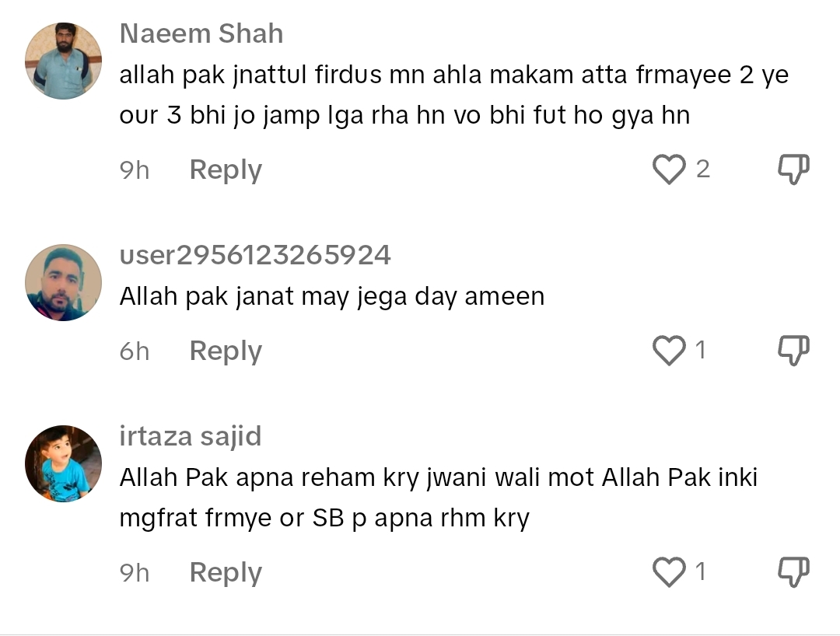Dislike Naeem Shah's comment
Screen dimensions: 840x636
pyautogui.click(x=793, y=169)
